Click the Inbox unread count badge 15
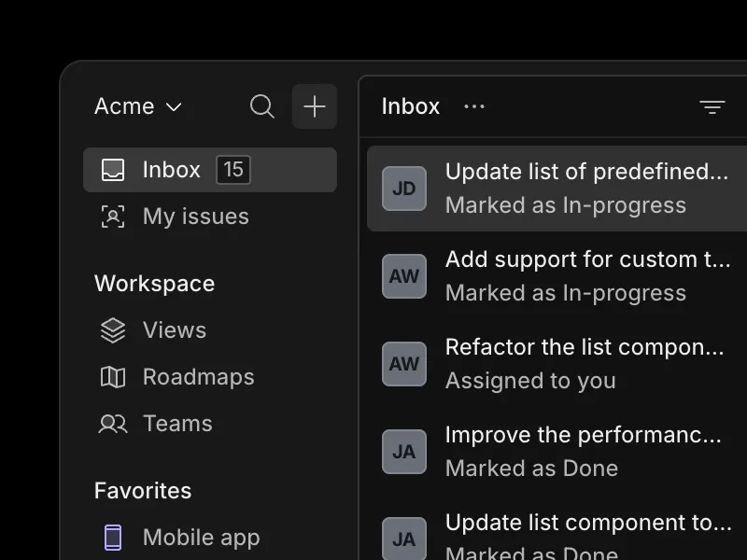Viewport: 747px width, 560px height. point(233,170)
